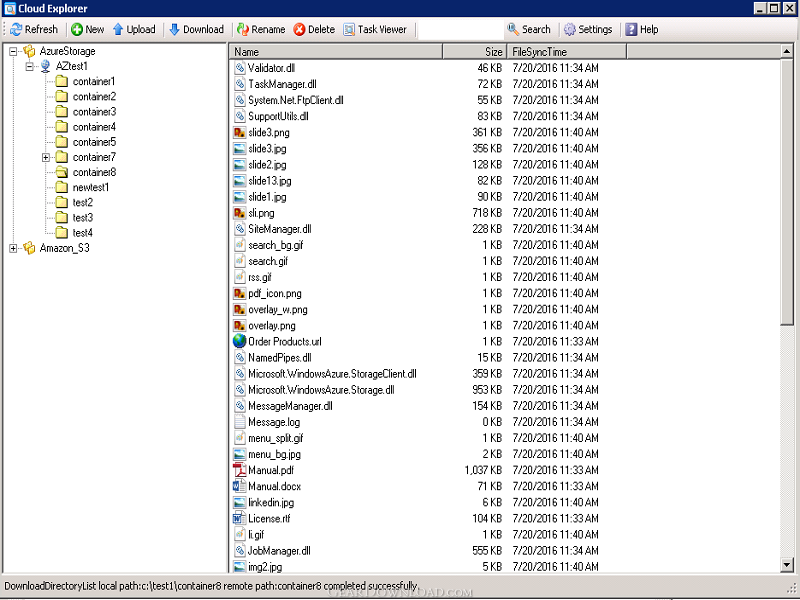Select the rss.gif file name
The height and width of the screenshot is (600, 800).
coord(260,278)
